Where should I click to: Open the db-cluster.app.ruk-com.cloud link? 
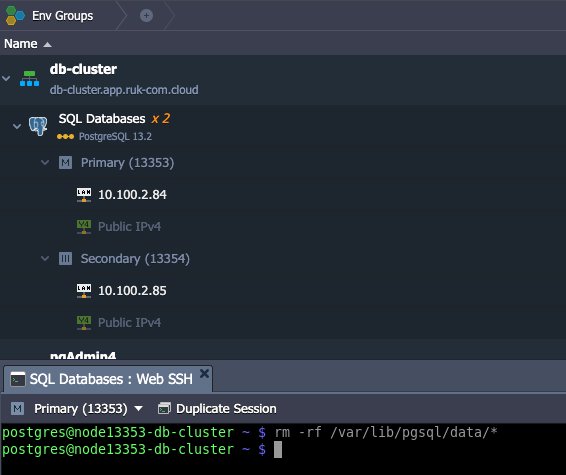tap(124, 90)
